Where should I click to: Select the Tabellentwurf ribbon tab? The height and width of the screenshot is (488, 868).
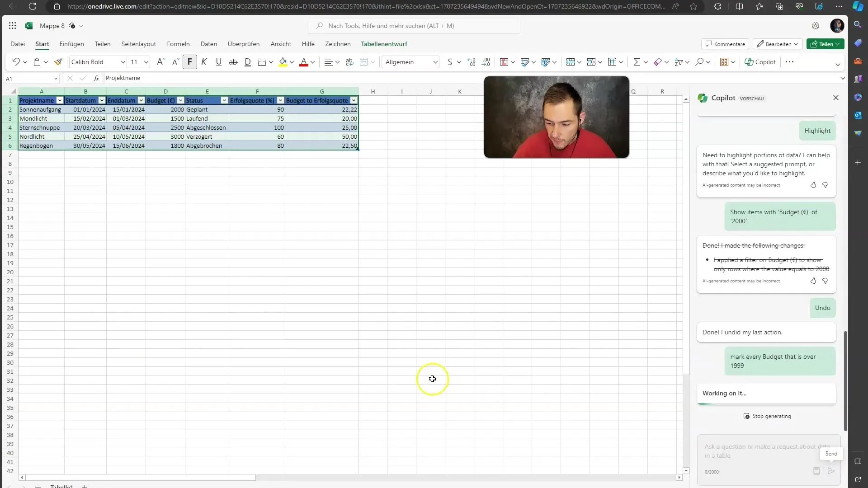pyautogui.click(x=384, y=43)
